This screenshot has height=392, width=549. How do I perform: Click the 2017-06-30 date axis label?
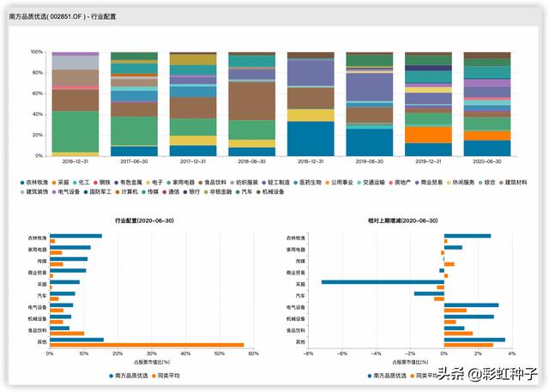(x=134, y=162)
